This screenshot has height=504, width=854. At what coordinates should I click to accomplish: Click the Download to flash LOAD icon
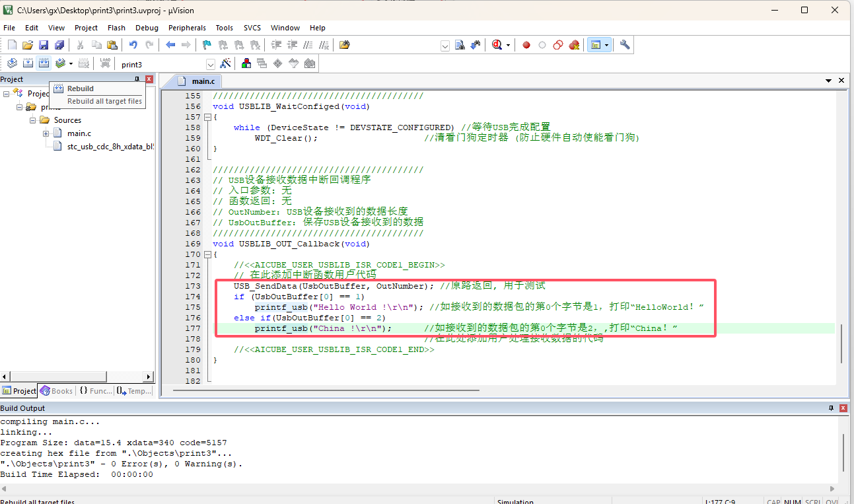pos(105,63)
